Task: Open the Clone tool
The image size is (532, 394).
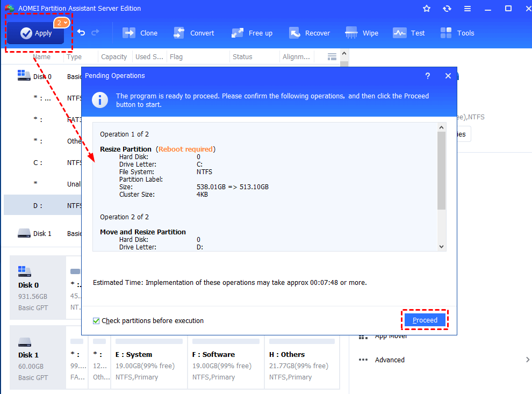Action: tap(140, 33)
